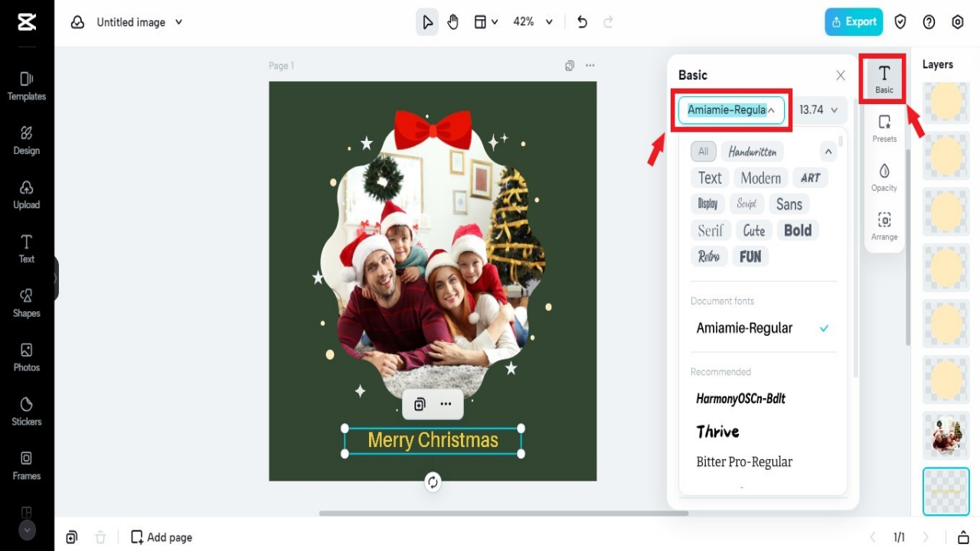Open the Opacity settings in the right panel
980x551 pixels.
[884, 176]
